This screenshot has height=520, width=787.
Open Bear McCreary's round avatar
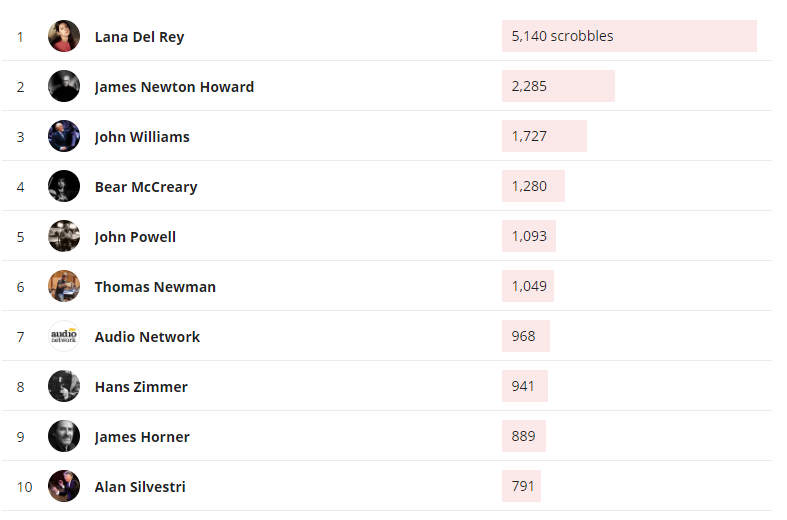click(x=64, y=186)
